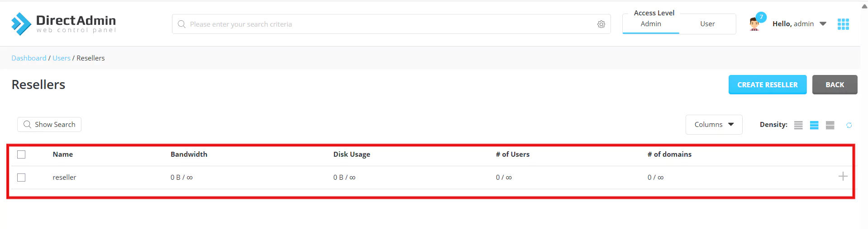Click the admin avatar notification icon
The width and height of the screenshot is (868, 229).
coord(754,23)
